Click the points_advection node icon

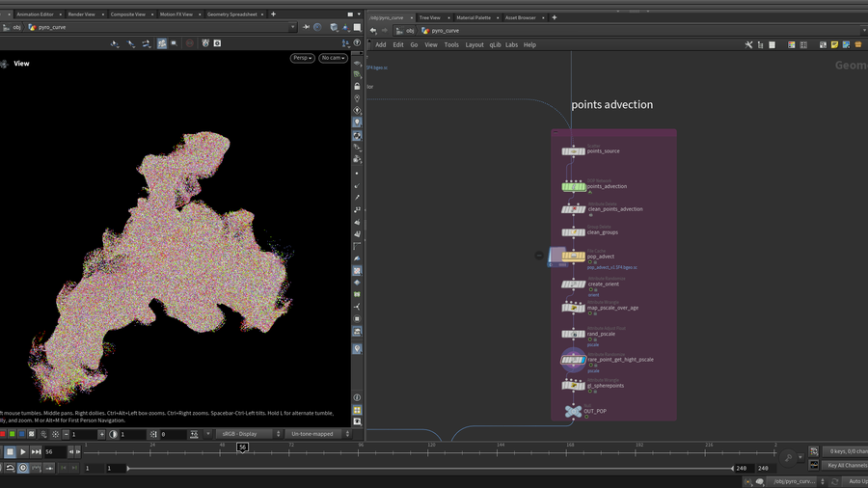coord(573,186)
